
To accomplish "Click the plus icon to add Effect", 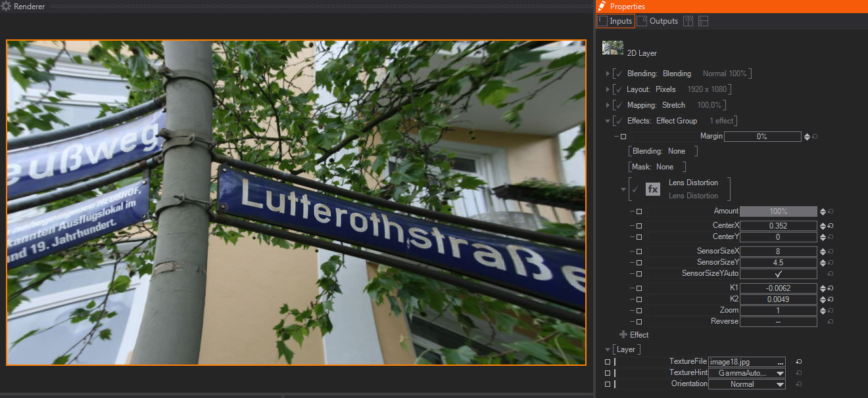I will (623, 335).
